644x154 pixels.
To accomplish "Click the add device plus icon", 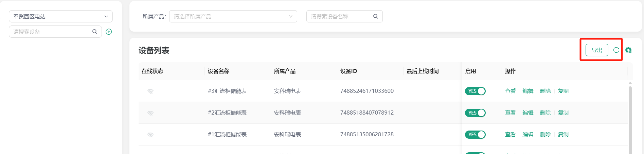I will (109, 32).
